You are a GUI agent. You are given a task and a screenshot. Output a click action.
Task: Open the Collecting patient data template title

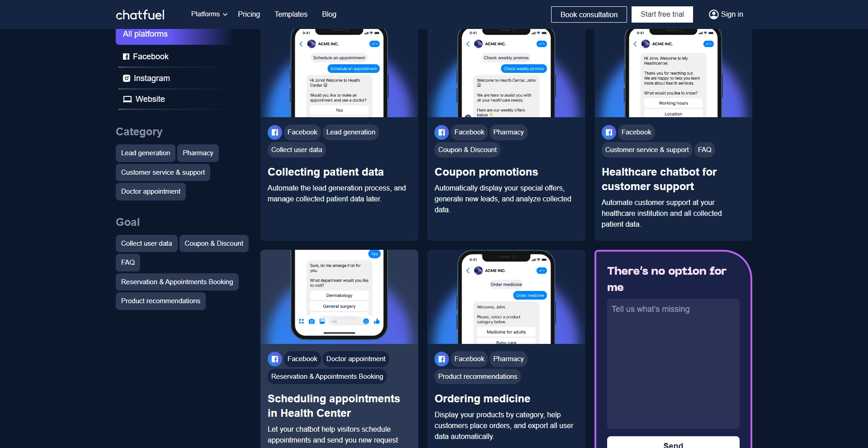click(325, 172)
